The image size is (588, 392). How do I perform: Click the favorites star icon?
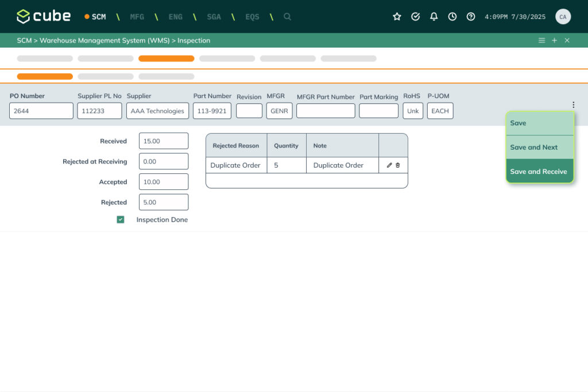[x=397, y=17]
